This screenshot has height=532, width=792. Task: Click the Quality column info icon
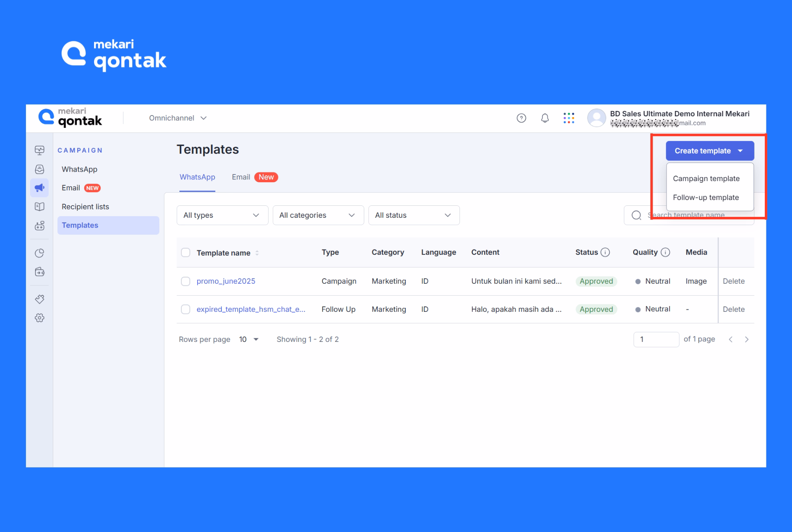pos(665,252)
